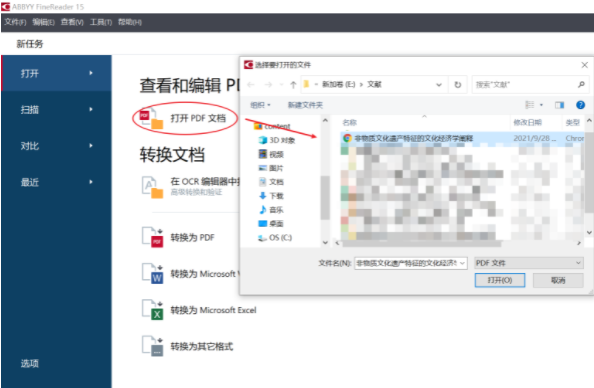
Task: Select 桌面 in navigation tree
Action: [271, 224]
